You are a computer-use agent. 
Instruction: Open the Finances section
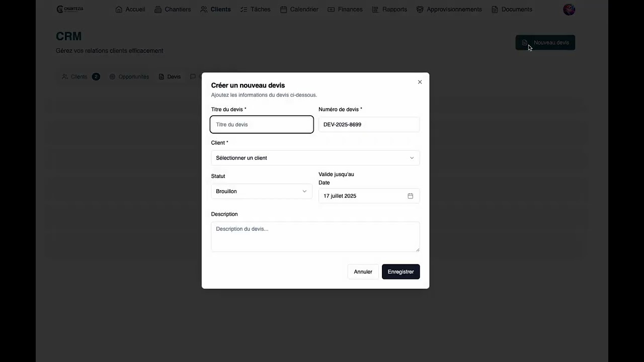click(x=345, y=10)
